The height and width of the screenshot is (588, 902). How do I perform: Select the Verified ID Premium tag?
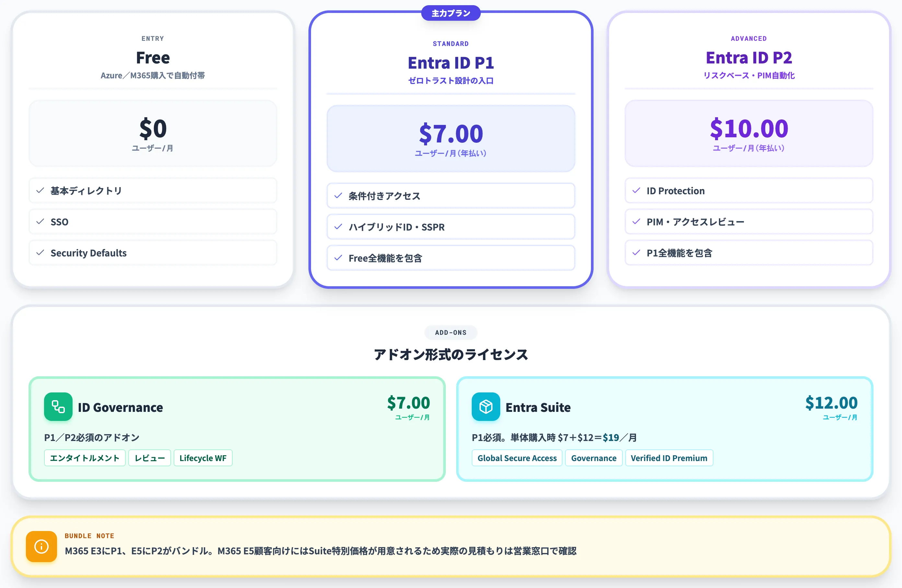[669, 458]
